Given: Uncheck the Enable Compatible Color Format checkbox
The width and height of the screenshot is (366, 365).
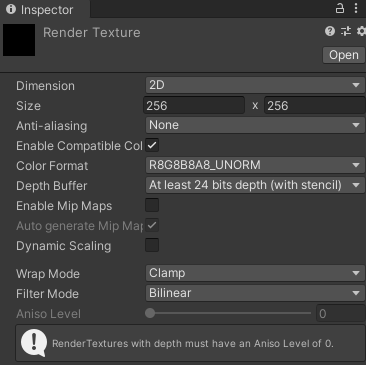Looking at the screenshot, I should 152,145.
